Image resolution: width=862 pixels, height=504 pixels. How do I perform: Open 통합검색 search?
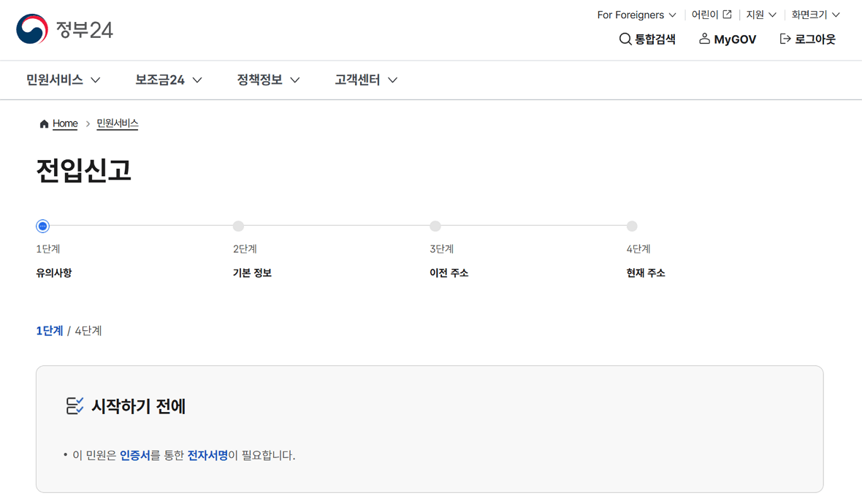(x=647, y=39)
